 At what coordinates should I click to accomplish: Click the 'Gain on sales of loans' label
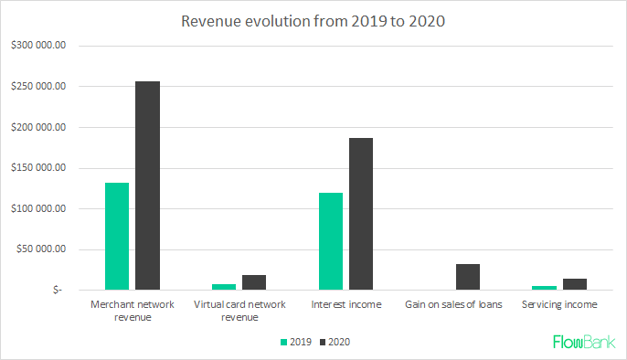(453, 304)
